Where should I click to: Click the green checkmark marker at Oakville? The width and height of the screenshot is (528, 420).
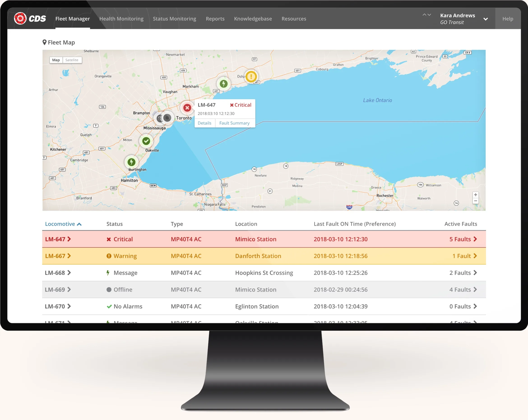[x=146, y=141]
